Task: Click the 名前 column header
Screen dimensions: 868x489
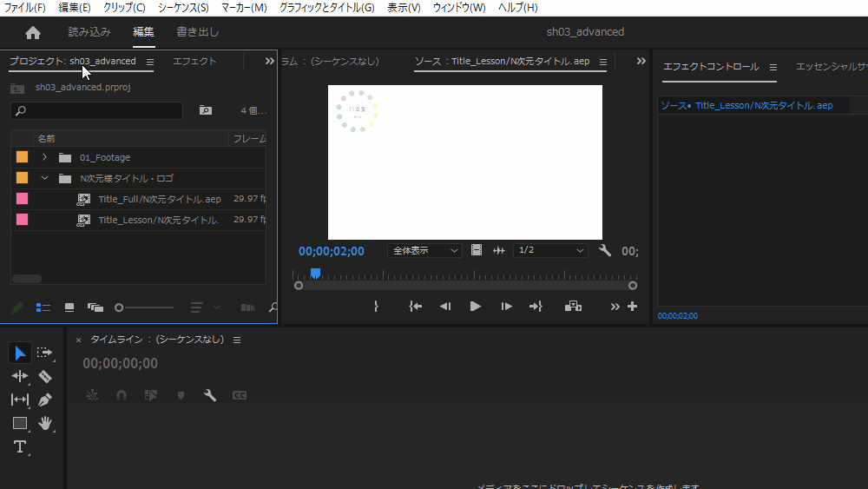Action: pos(131,138)
